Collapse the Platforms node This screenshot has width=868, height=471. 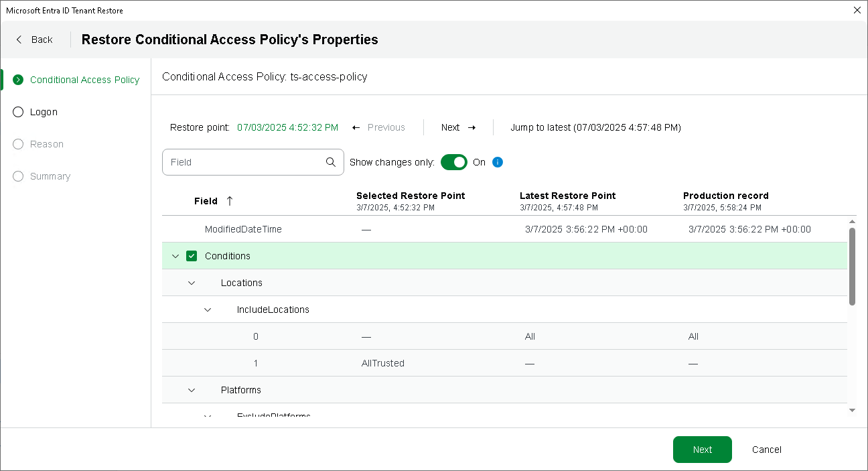tap(192, 390)
